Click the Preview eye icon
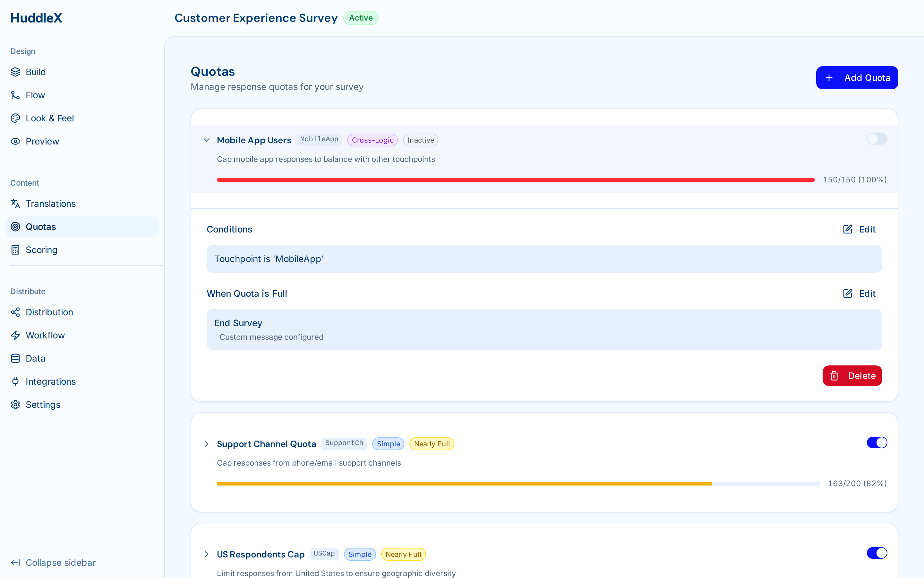Image resolution: width=924 pixels, height=578 pixels. (15, 141)
